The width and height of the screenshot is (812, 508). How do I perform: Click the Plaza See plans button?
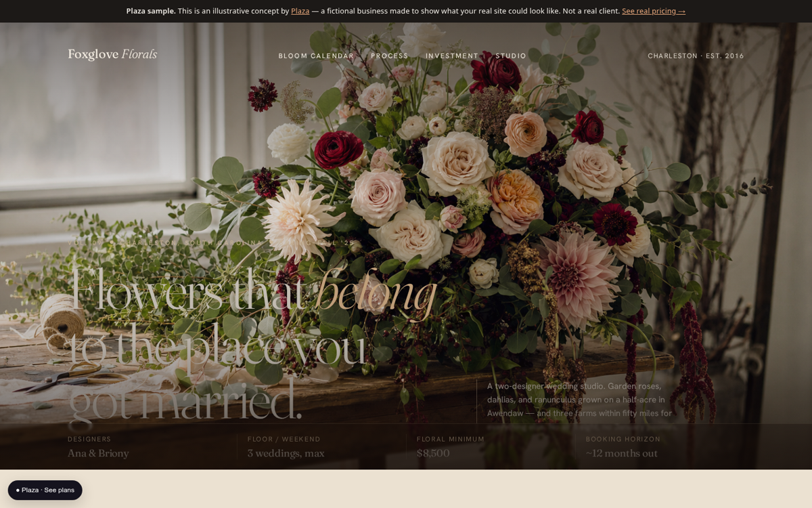(45, 490)
